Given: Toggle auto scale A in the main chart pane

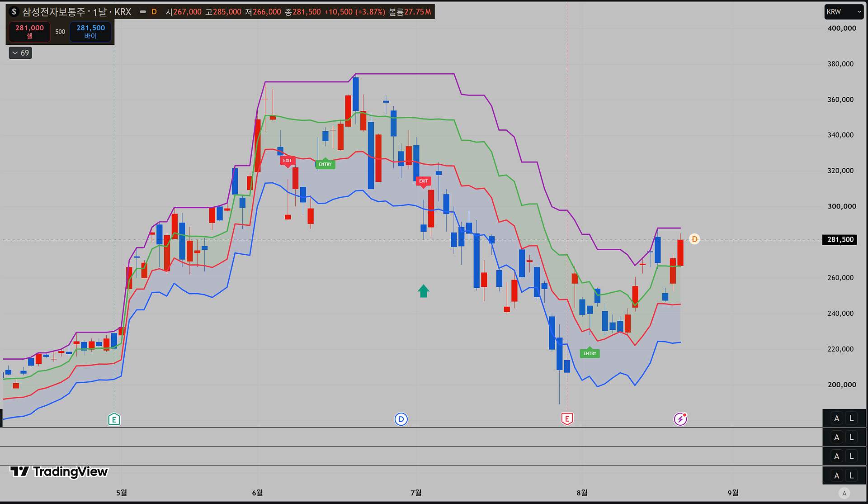Looking at the screenshot, I should 836,418.
